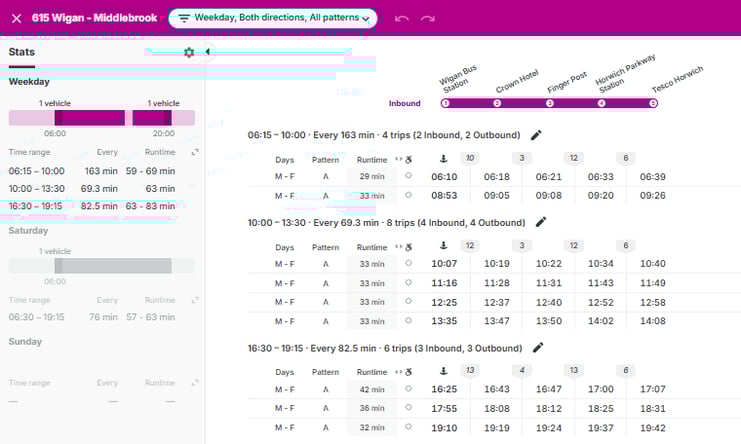Open the Weekday, Both directions filter dropdown

tap(273, 18)
